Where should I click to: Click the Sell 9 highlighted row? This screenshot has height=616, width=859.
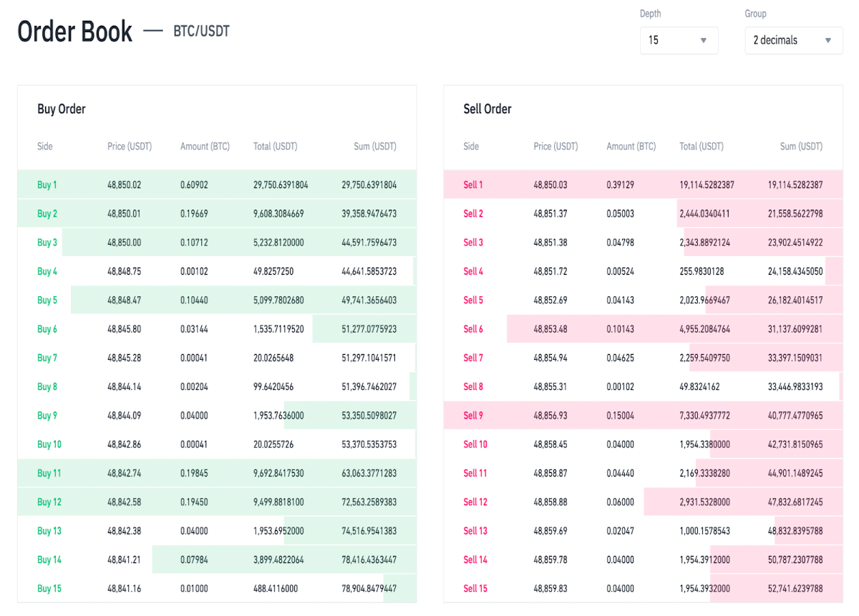click(643, 416)
